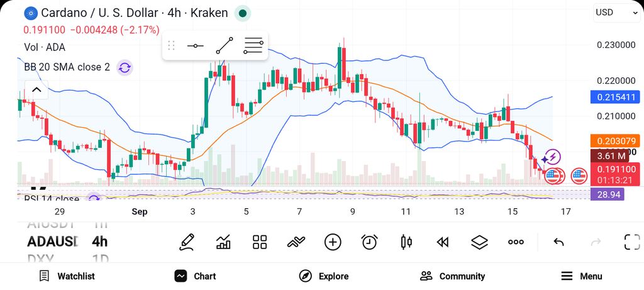Change chart type with the candlestick icon
The height and width of the screenshot is (290, 644).
pos(406,242)
